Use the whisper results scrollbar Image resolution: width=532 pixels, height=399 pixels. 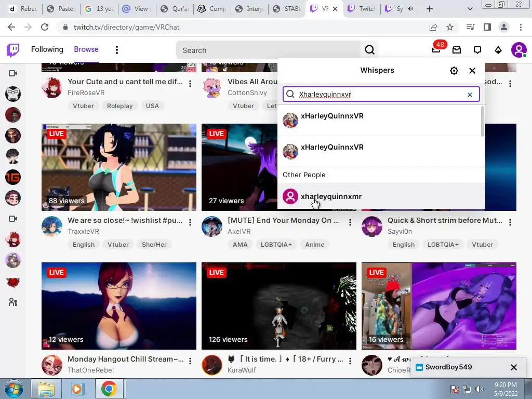[483, 122]
